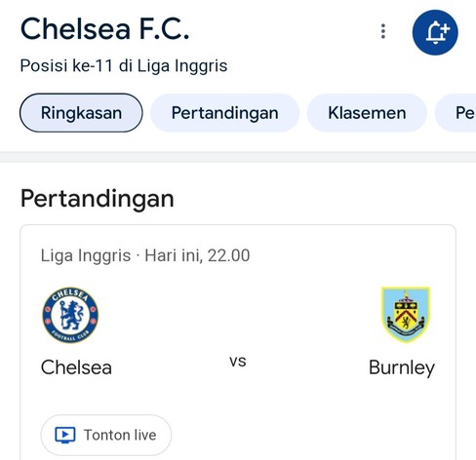
Task: Click the Chelsea F.C. page title
Action: pyautogui.click(x=104, y=29)
